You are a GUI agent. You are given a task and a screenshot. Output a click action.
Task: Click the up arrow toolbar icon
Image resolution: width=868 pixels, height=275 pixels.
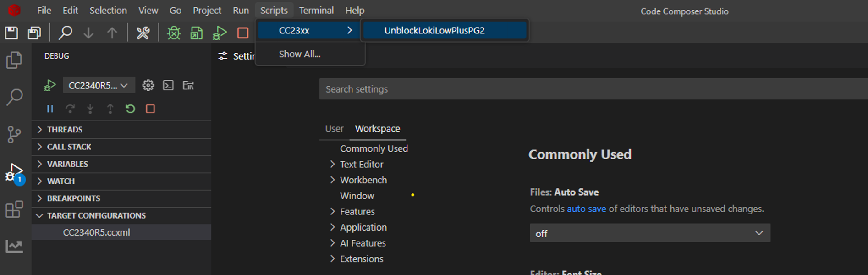112,33
